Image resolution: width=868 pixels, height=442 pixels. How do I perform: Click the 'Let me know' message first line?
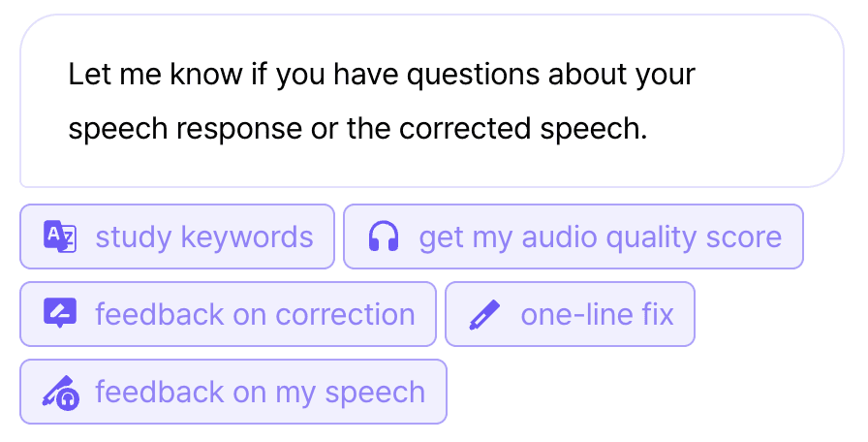pos(382,75)
